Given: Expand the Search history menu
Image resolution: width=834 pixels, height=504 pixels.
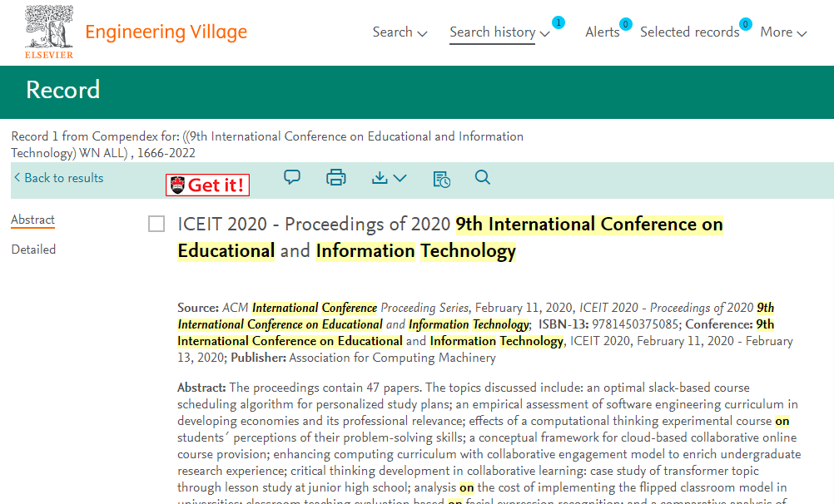Looking at the screenshot, I should coord(499,32).
